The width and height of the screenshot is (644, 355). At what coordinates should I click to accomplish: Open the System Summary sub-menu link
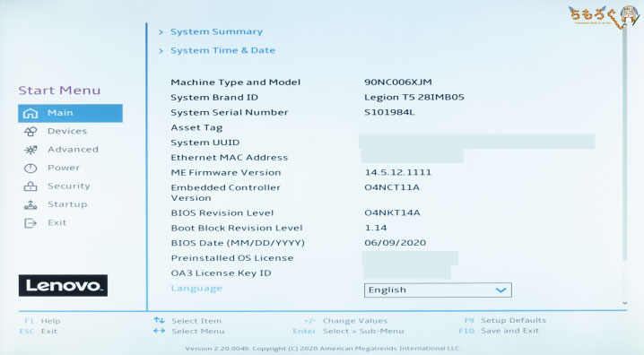(x=216, y=31)
